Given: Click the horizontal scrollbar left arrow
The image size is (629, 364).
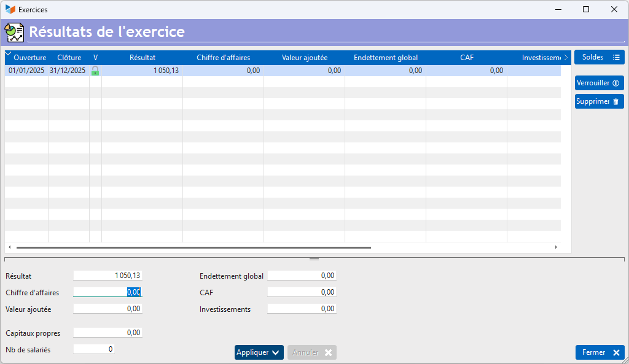Looking at the screenshot, I should coord(9,247).
